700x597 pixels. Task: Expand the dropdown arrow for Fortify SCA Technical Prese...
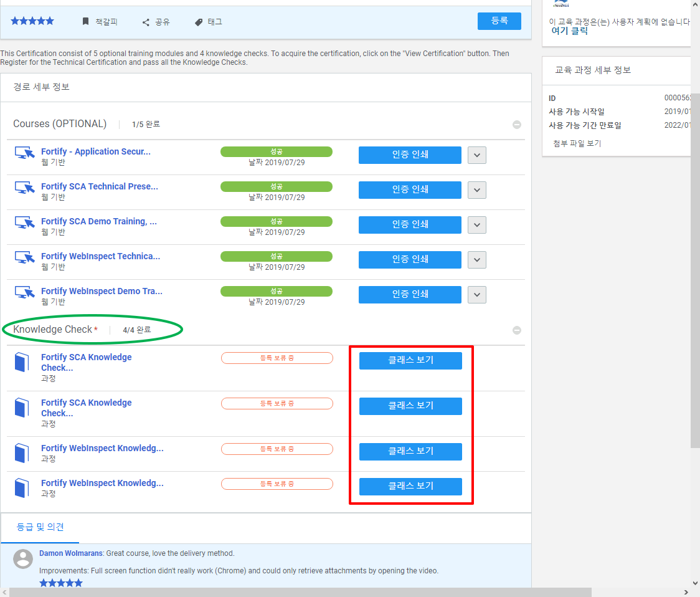pyautogui.click(x=477, y=190)
